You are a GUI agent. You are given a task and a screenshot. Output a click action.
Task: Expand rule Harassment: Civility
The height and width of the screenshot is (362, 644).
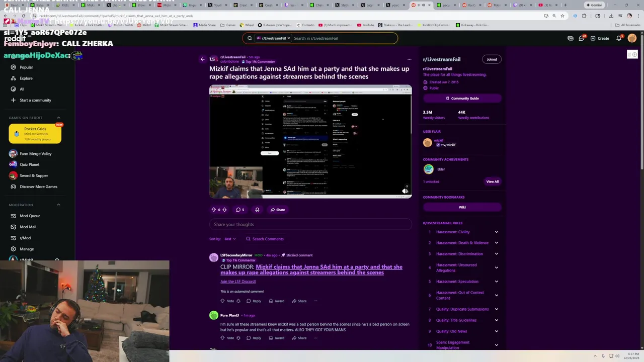[x=496, y=232]
